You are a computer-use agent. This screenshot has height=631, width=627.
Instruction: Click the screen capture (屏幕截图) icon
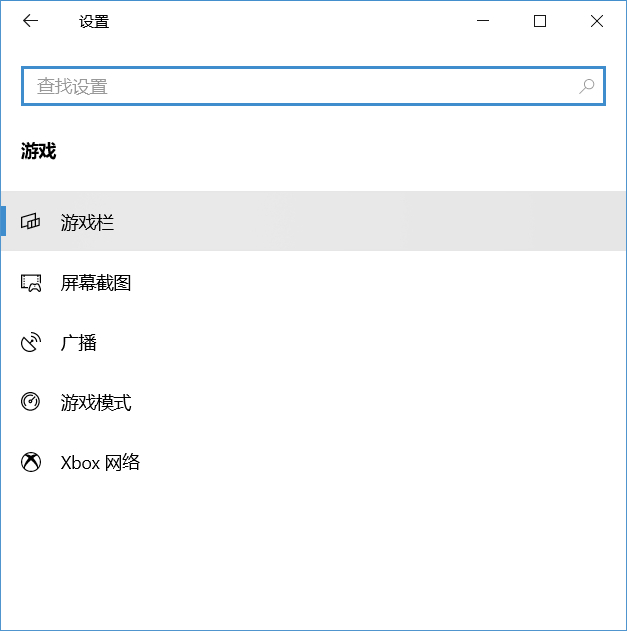31,283
